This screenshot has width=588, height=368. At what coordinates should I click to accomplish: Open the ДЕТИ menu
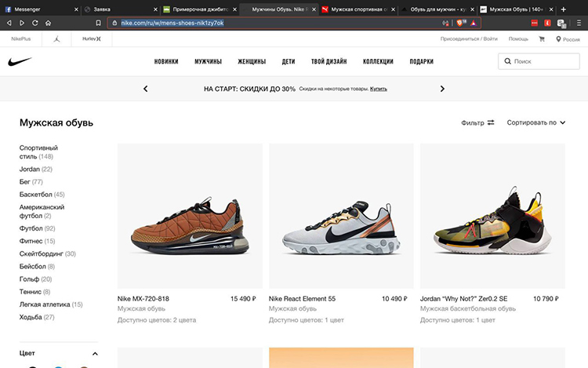289,61
